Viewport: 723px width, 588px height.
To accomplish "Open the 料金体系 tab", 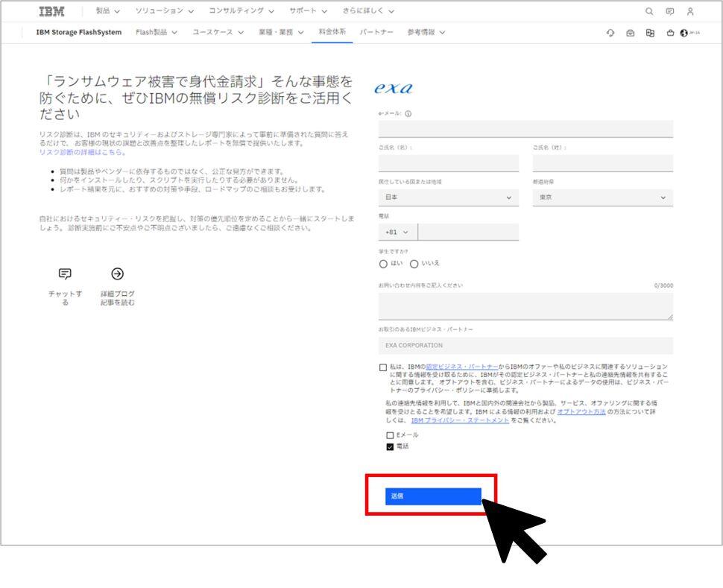I will click(x=332, y=32).
